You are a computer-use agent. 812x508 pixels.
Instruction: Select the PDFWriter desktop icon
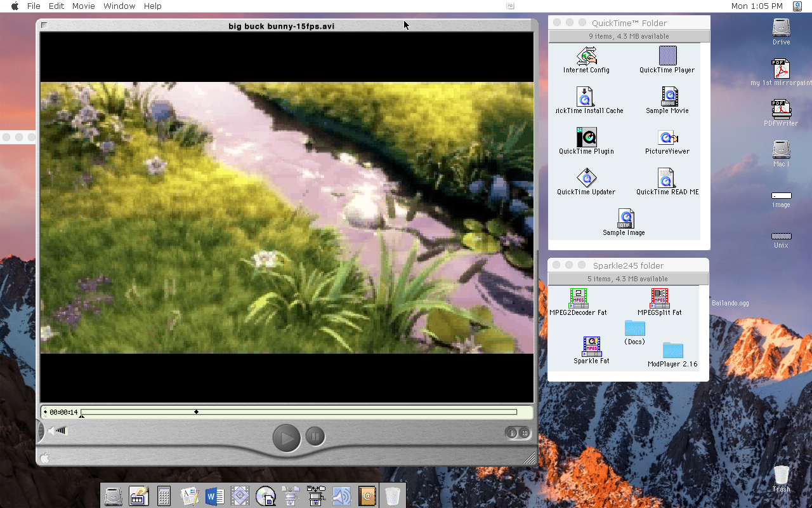(781, 109)
